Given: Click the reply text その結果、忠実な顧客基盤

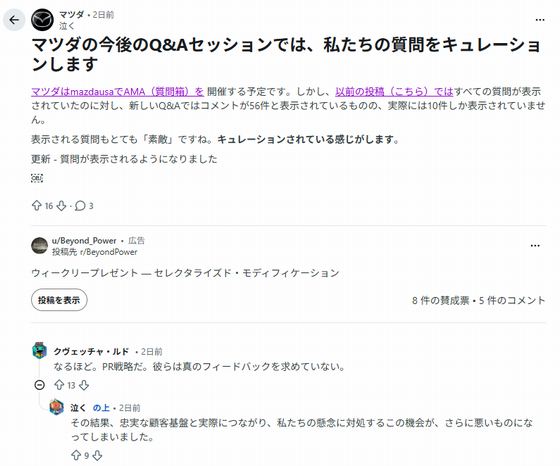Looking at the screenshot, I should (302, 430).
